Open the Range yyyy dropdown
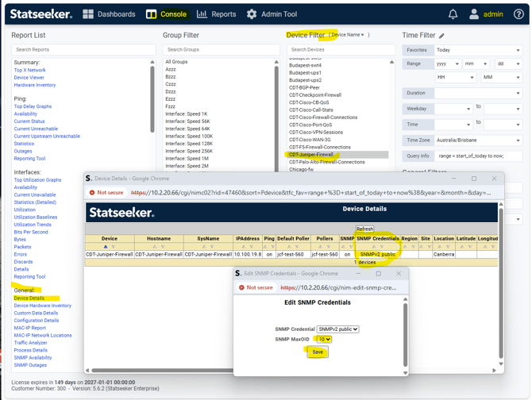 tap(448, 63)
